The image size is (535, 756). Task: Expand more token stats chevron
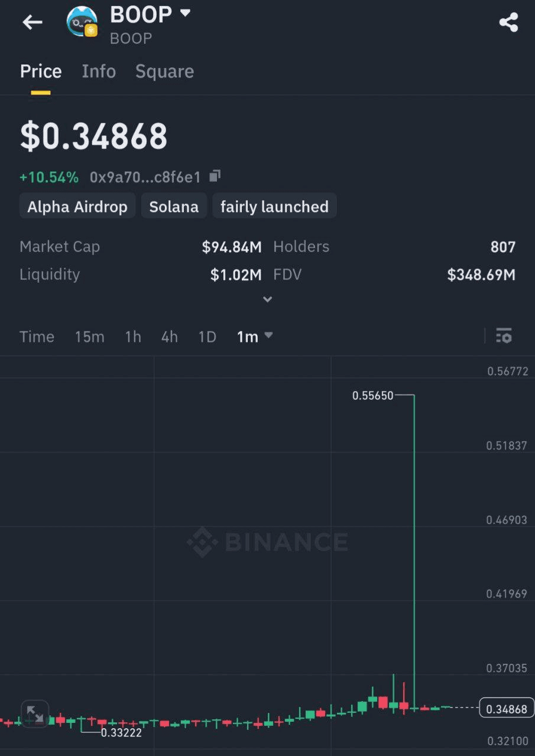pos(267,299)
